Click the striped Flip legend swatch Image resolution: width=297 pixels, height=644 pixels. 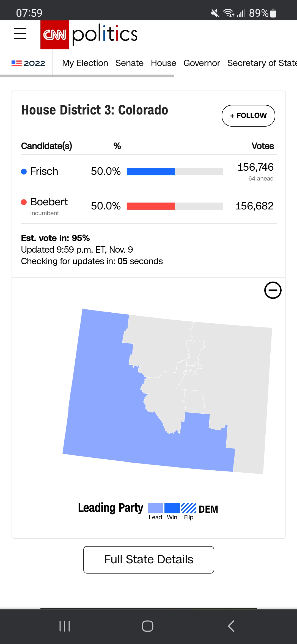pyautogui.click(x=189, y=508)
